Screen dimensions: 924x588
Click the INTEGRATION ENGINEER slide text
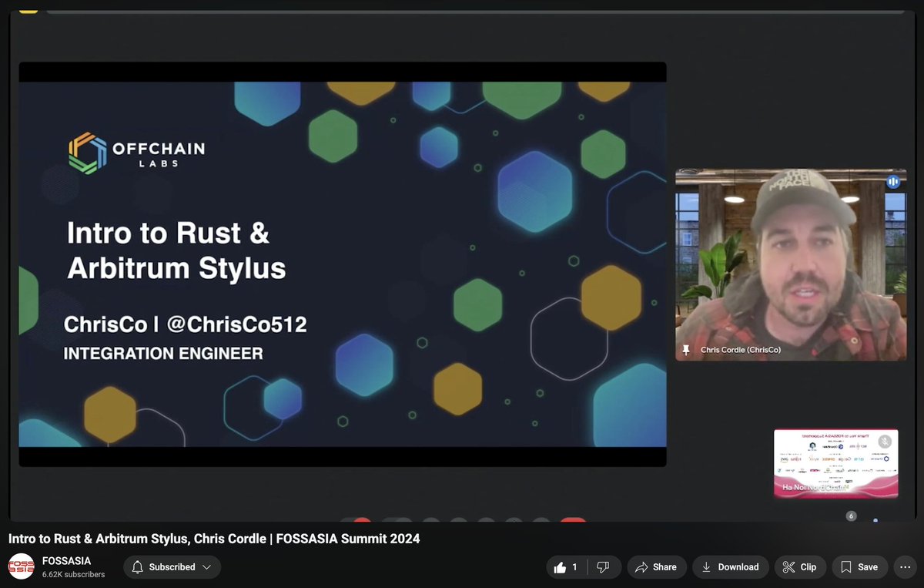coord(163,354)
